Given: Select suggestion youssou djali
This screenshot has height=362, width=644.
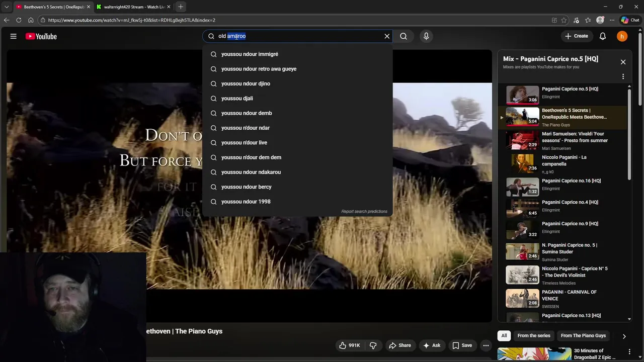Looking at the screenshot, I should [x=297, y=99].
